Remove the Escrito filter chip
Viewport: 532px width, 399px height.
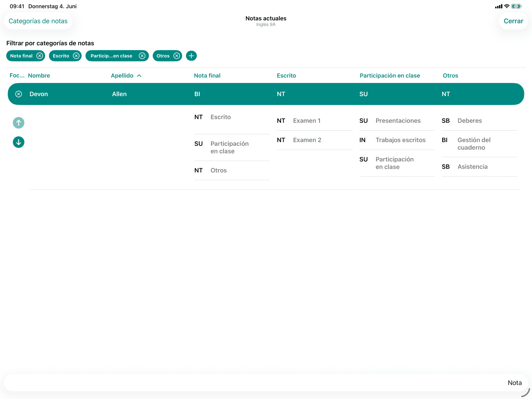click(x=76, y=56)
